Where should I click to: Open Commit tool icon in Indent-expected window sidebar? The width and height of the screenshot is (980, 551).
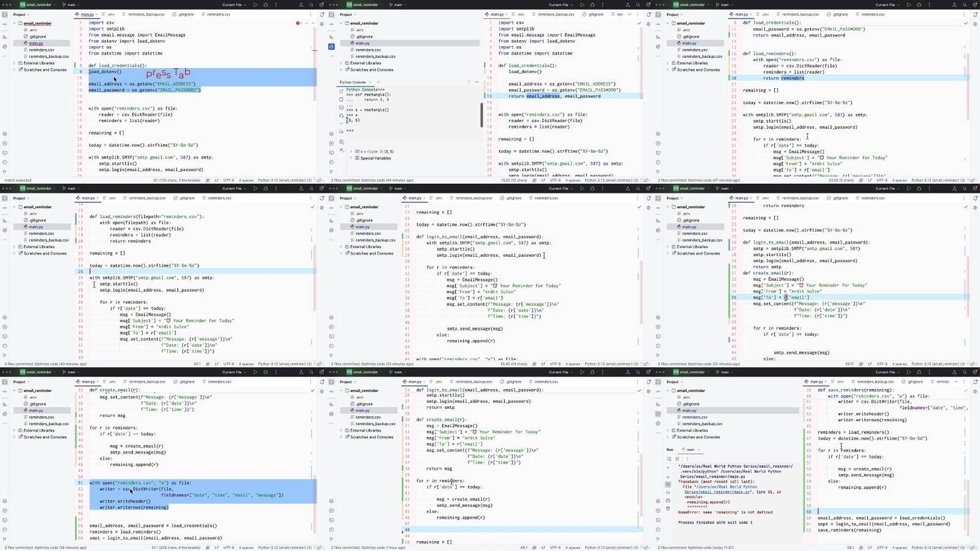point(5,24)
